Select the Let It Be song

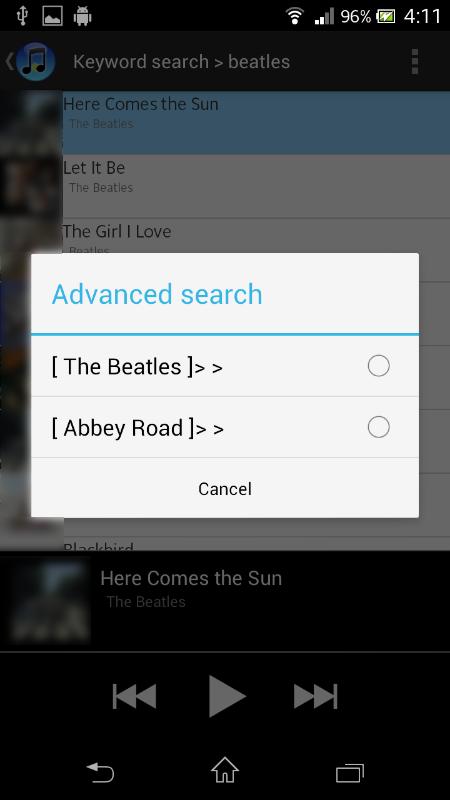256,186
